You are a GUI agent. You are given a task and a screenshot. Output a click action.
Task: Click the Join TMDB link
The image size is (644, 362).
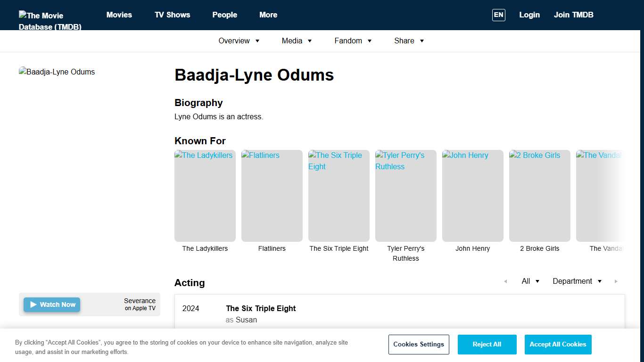click(x=573, y=15)
